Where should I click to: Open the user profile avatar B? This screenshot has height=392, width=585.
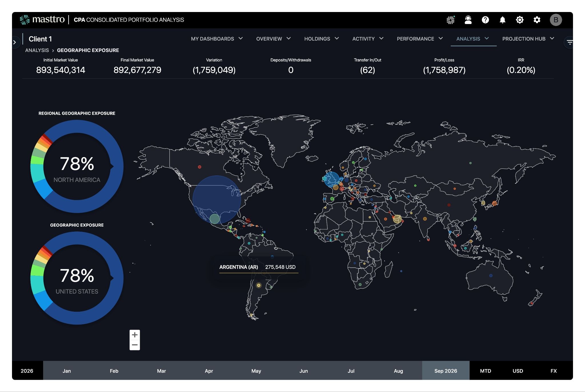(556, 20)
